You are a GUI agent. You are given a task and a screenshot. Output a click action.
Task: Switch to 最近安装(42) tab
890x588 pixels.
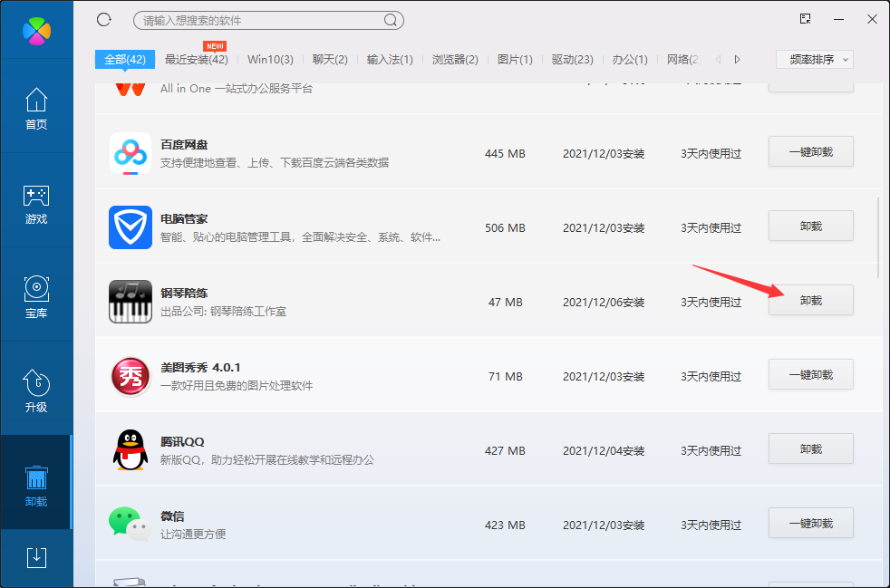pos(197,60)
